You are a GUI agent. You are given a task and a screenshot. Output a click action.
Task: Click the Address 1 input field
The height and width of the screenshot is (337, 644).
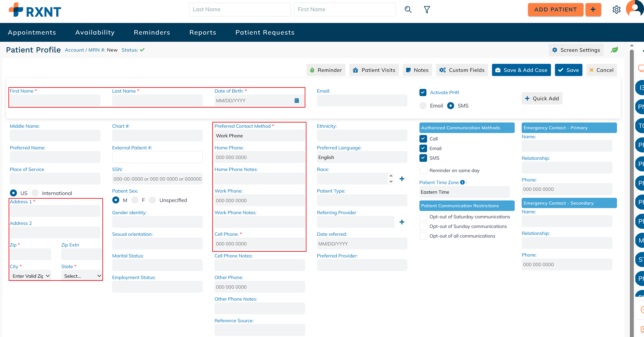[55, 211]
